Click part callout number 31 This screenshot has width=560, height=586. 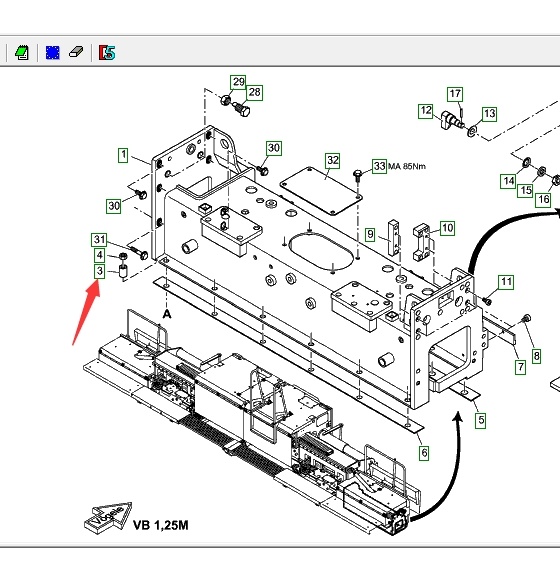coord(99,240)
